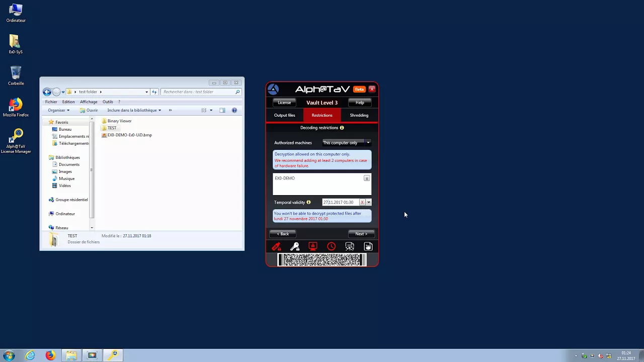The width and height of the screenshot is (644, 362).
Task: Show more Explorer toolbar commands chevron
Action: (x=170, y=110)
